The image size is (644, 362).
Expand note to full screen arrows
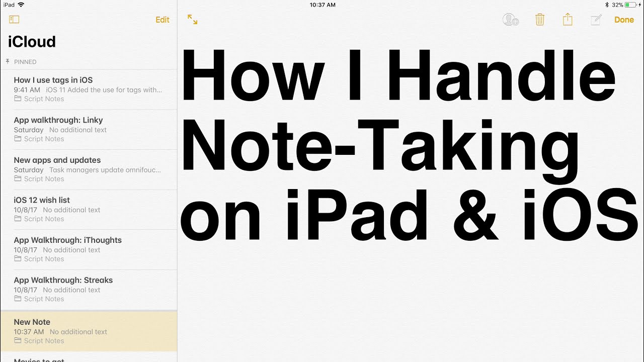[x=192, y=20]
